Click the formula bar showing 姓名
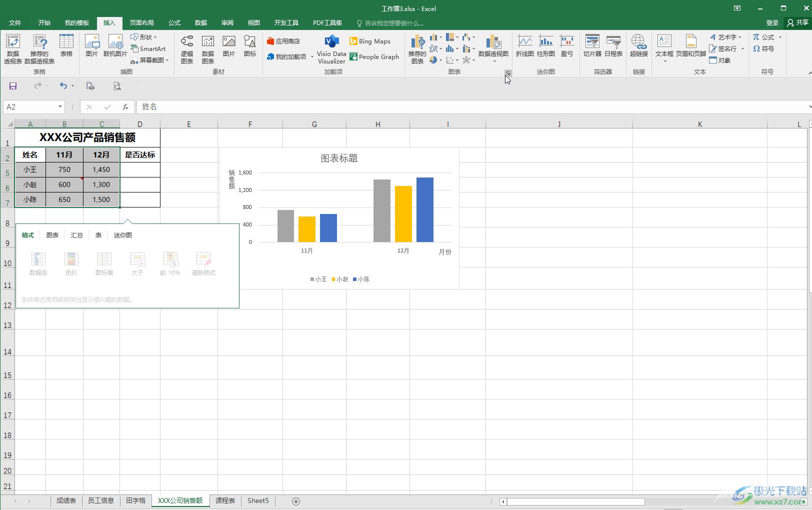Image resolution: width=812 pixels, height=510 pixels. pos(472,106)
